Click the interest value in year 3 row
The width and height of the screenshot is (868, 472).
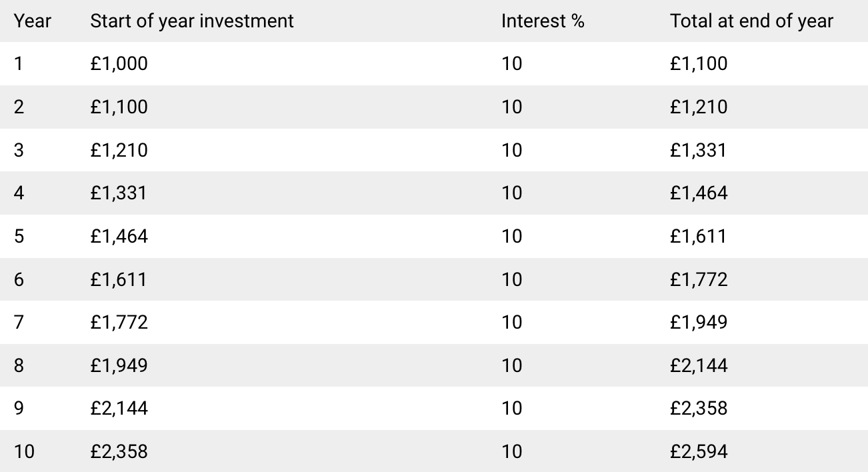(511, 150)
